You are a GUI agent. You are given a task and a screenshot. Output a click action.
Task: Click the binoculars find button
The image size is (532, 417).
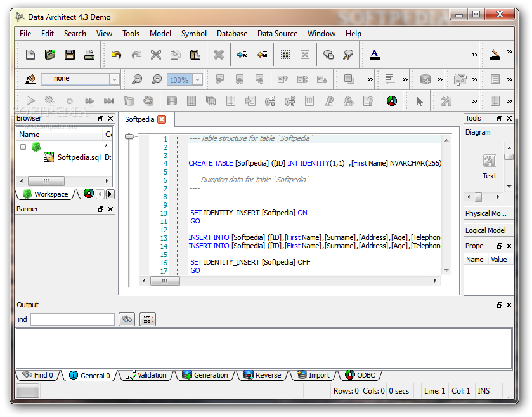127,319
